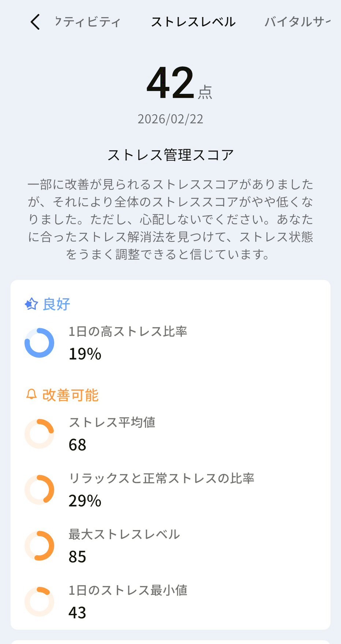
Task: Select the ストレスレベル tab
Action: pyautogui.click(x=193, y=22)
